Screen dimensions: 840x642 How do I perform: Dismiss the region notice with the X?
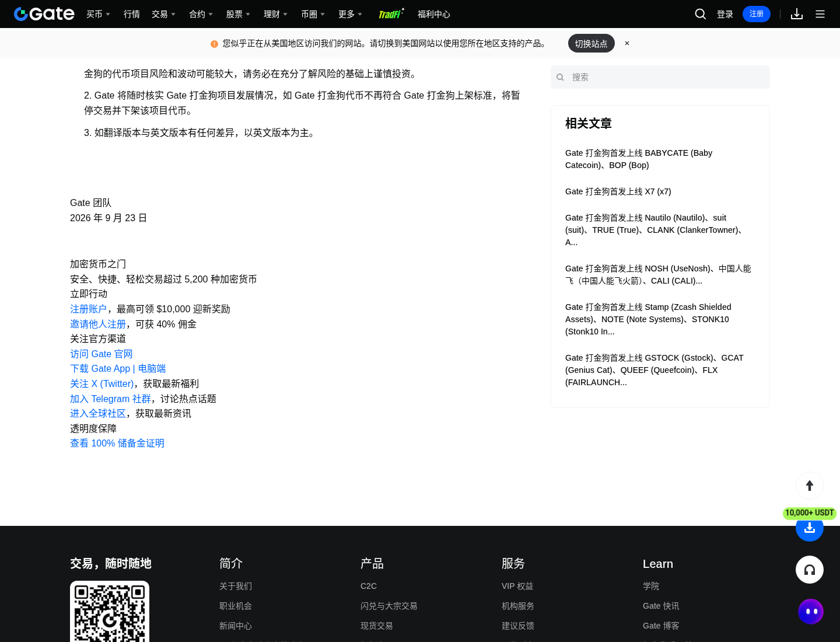tap(627, 43)
